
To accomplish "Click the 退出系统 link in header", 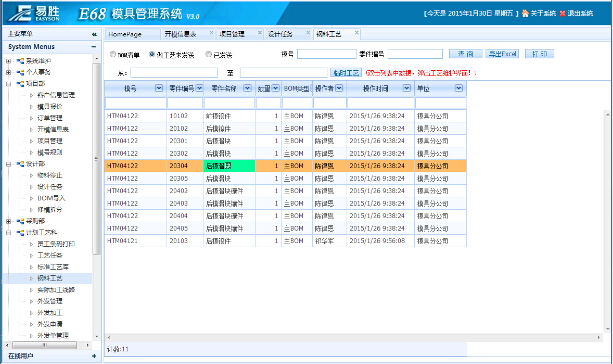I will pos(581,13).
